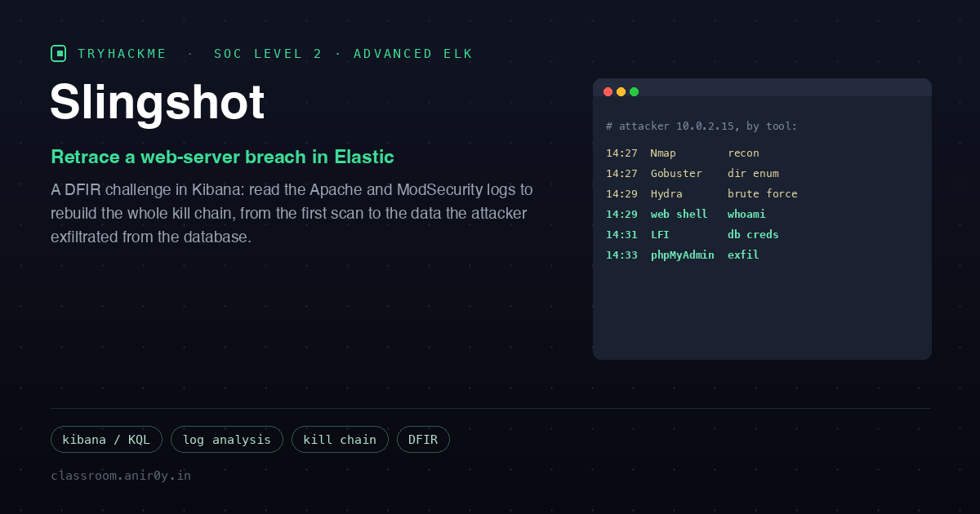
Task: Click the '14:27' timestamp beside Gobuster
Action: coord(621,174)
